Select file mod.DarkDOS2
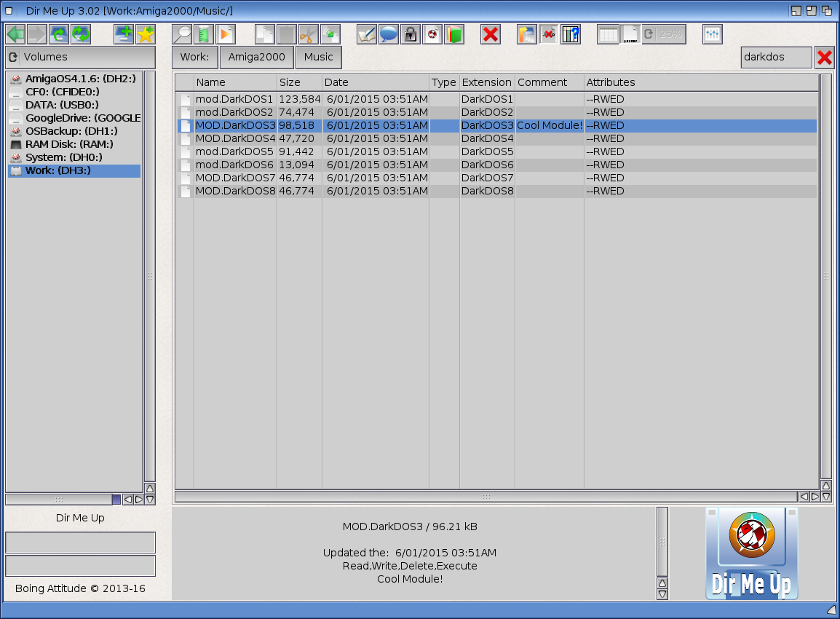Viewport: 840px width, 619px height. pos(496,113)
